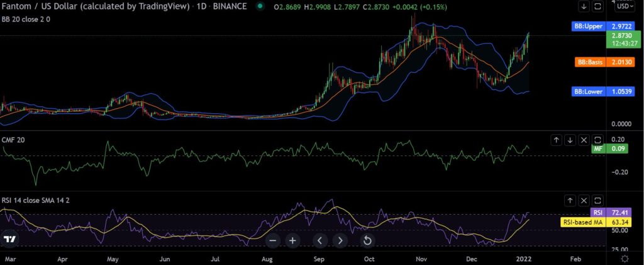Click the Sep label on time axis
The image size is (644, 265).
pyautogui.click(x=319, y=259)
